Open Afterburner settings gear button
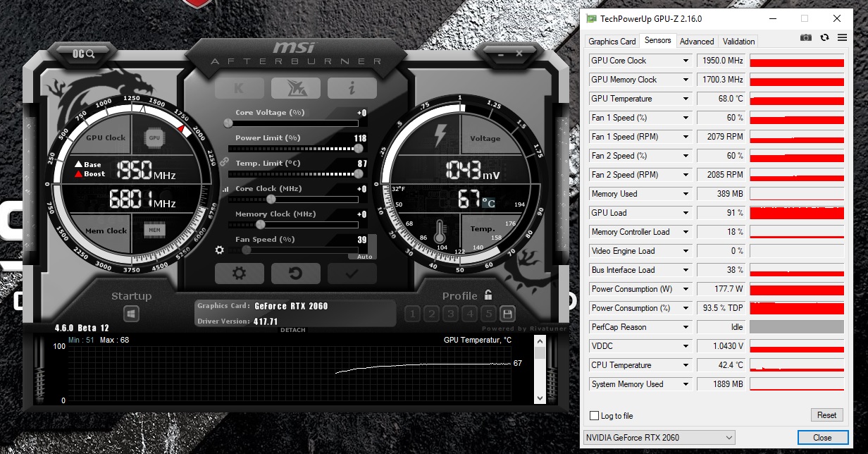This screenshot has width=868, height=454. coord(240,274)
